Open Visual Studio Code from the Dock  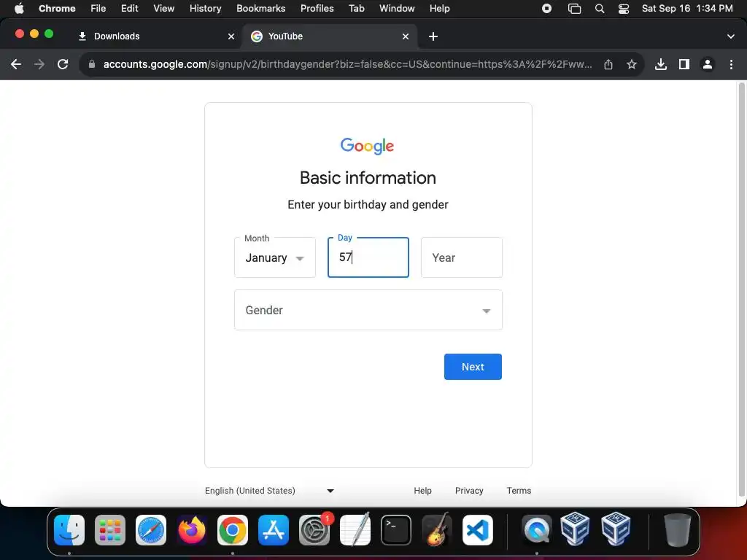tap(478, 530)
